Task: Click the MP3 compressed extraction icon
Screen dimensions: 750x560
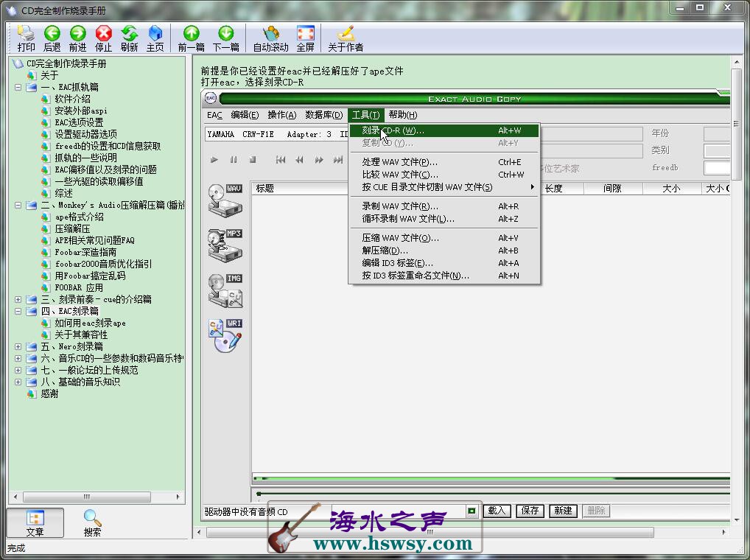Action: tap(225, 245)
